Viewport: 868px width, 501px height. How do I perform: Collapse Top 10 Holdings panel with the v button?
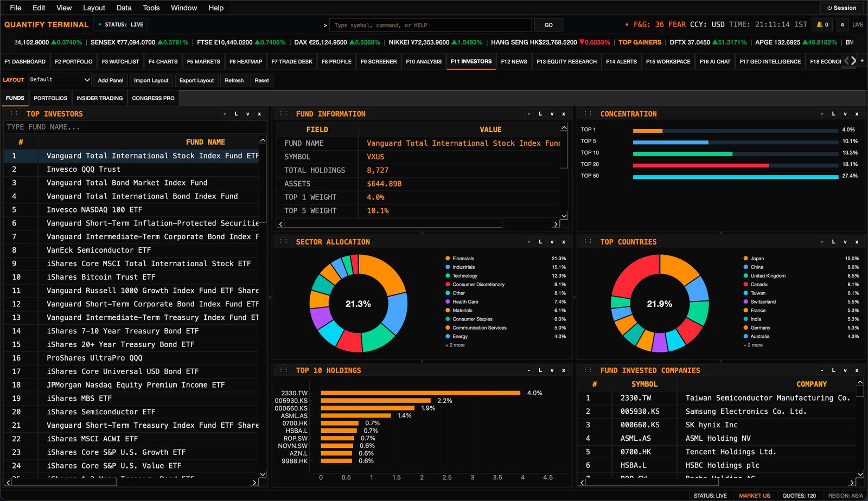point(552,370)
